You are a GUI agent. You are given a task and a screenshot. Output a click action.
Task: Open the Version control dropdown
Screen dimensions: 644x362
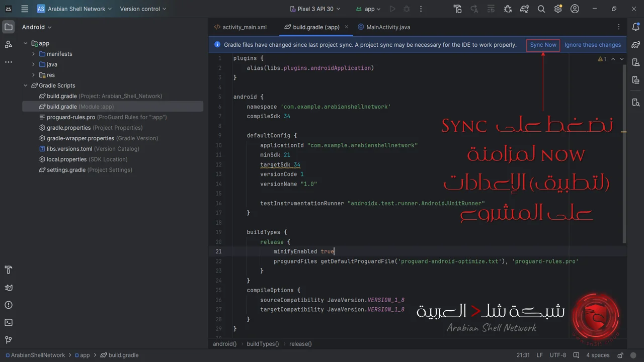click(143, 9)
